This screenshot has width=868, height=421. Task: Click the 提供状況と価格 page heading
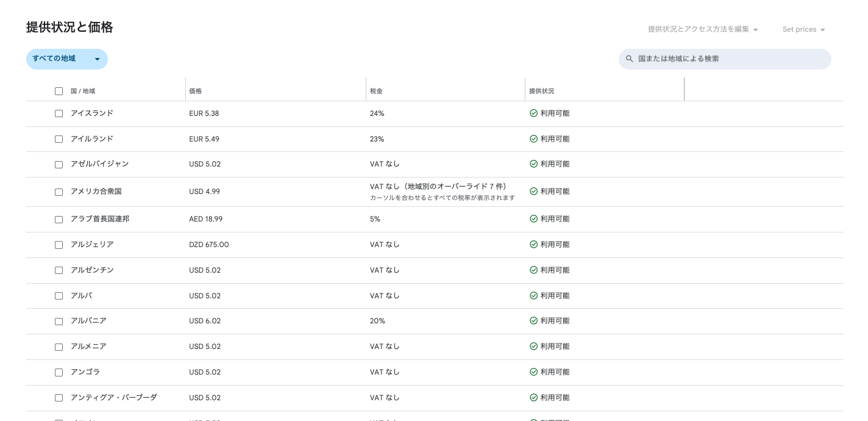(69, 27)
